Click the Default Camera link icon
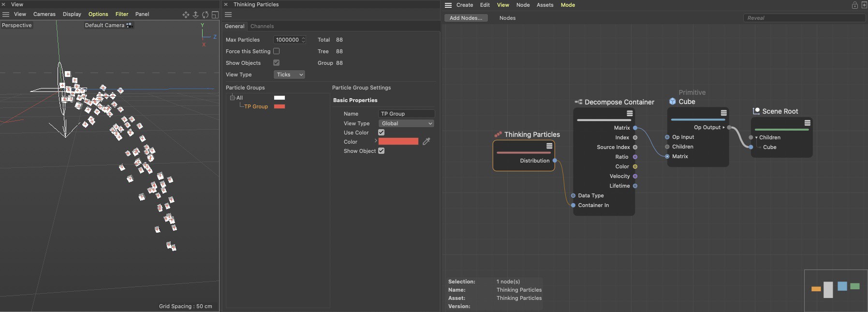Viewport: 868px width, 312px height. click(x=129, y=25)
